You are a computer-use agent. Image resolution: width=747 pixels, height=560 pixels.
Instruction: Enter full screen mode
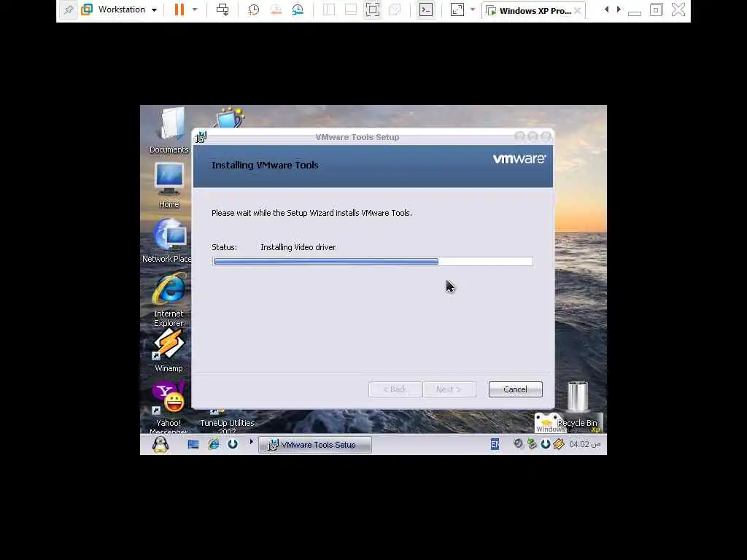[x=373, y=9]
